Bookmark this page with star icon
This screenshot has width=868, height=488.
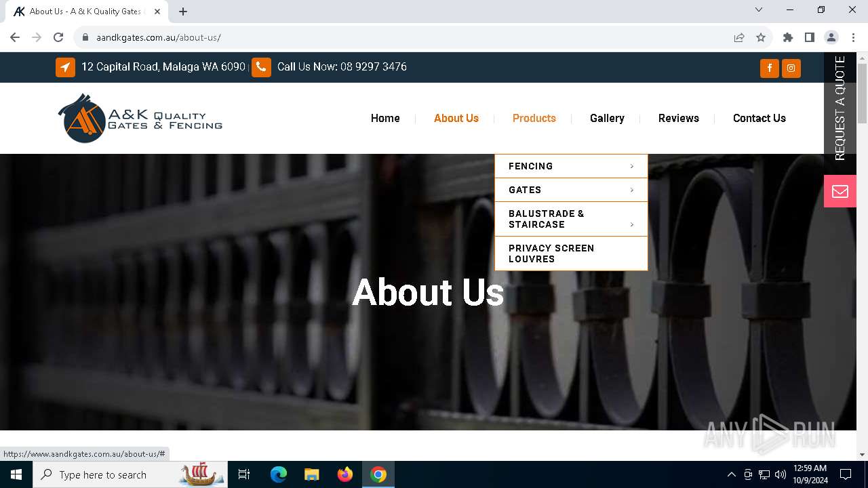(x=761, y=37)
